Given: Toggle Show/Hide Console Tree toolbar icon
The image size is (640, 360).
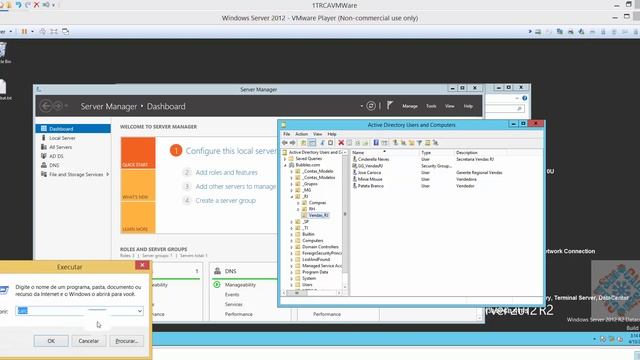Looking at the screenshot, I should [x=312, y=143].
